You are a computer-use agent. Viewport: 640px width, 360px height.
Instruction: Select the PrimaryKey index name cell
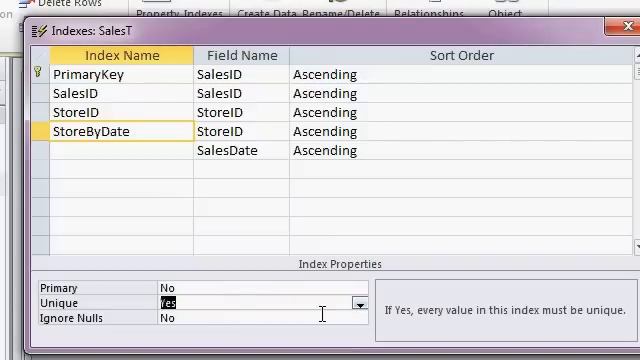[x=122, y=75]
